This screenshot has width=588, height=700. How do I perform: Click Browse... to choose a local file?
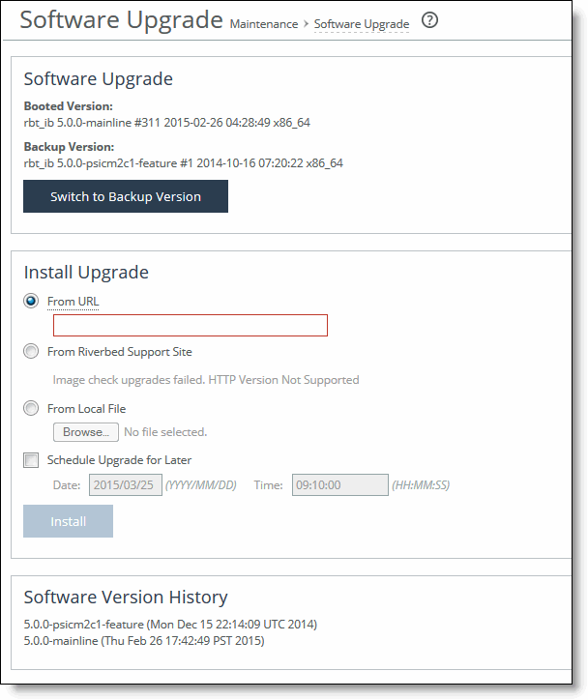pyautogui.click(x=86, y=432)
